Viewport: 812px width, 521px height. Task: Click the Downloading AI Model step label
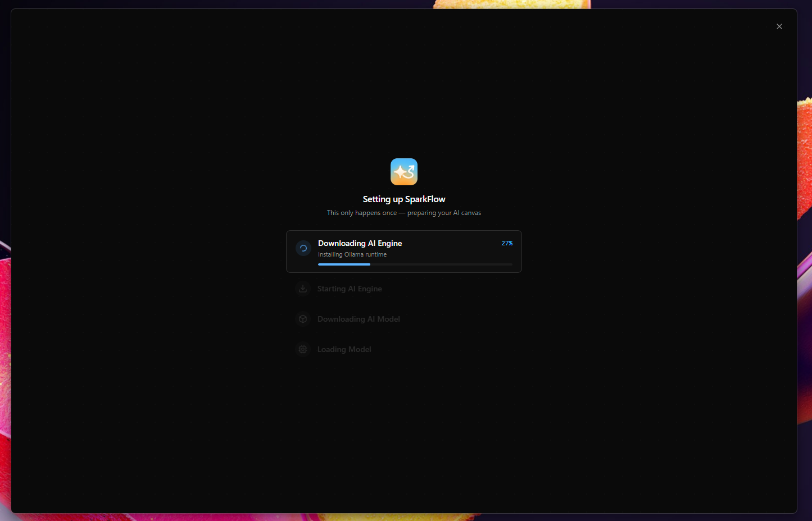pyautogui.click(x=359, y=319)
